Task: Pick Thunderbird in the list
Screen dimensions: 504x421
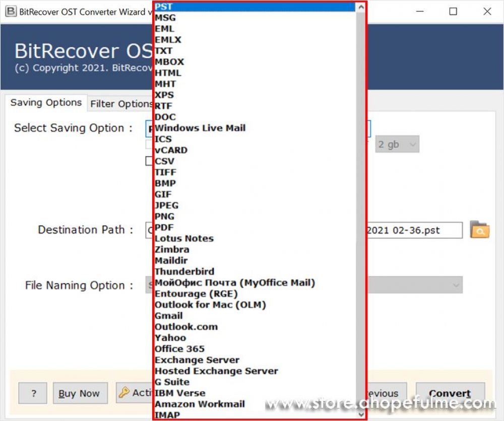Action: (x=255, y=271)
